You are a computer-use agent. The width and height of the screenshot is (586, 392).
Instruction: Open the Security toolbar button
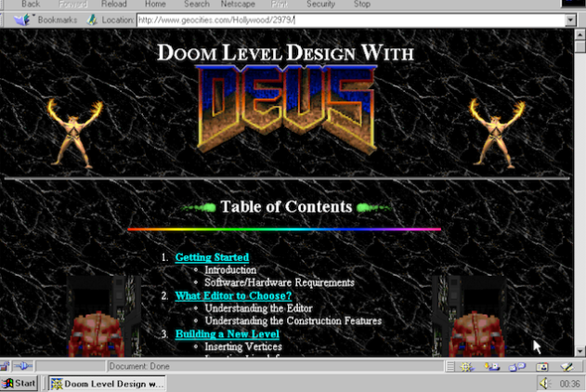pos(320,4)
